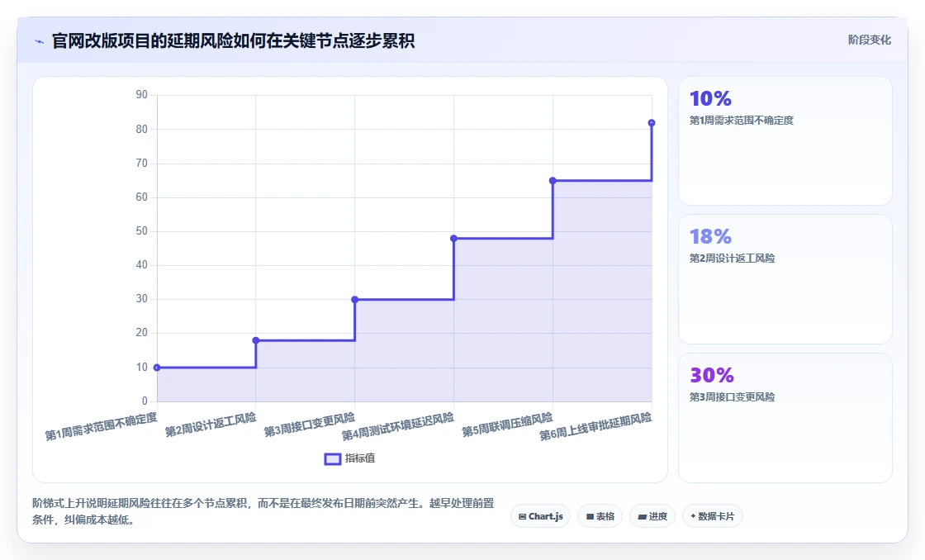The width and height of the screenshot is (925, 560).
Task: Click the 10% value card number
Action: pyautogui.click(x=710, y=98)
